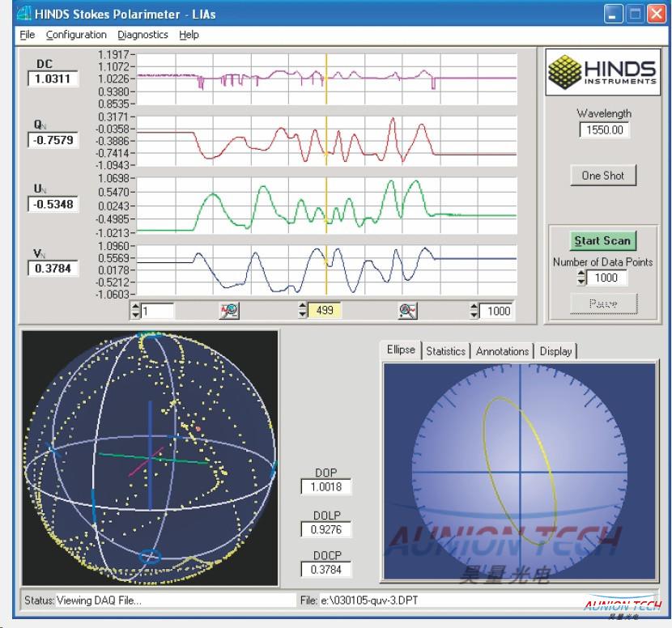
Task: Click the purple DC signal plot
Action: [x=326, y=78]
